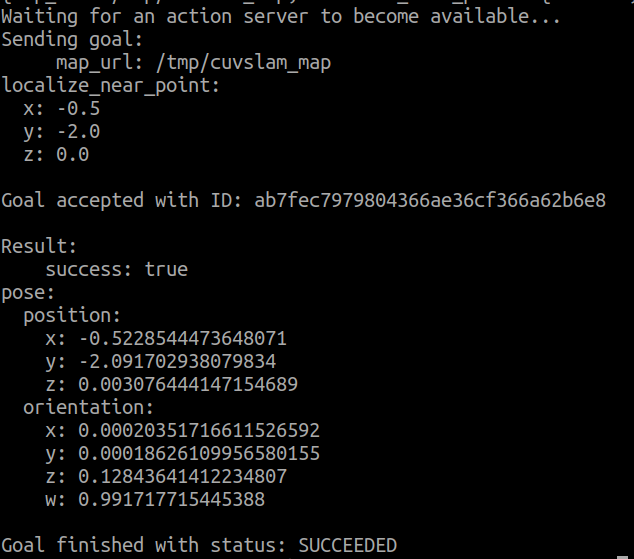Click the "success: true" line
The image size is (634, 559).
click(x=116, y=269)
